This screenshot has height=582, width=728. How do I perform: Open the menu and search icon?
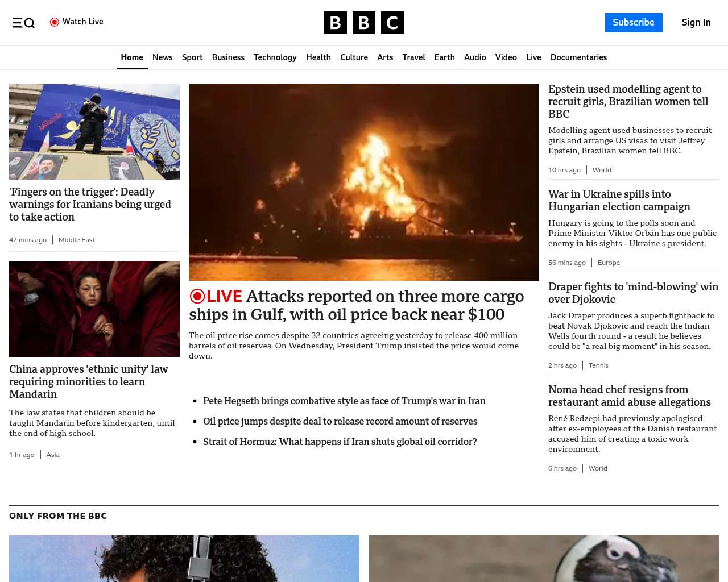(x=23, y=23)
